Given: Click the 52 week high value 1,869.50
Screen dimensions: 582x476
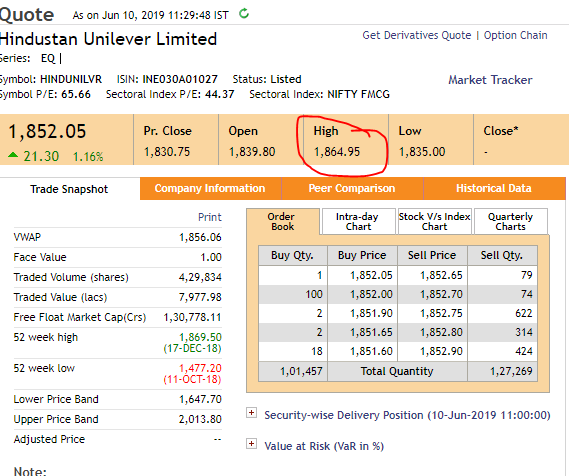Looking at the screenshot, I should (200, 337).
